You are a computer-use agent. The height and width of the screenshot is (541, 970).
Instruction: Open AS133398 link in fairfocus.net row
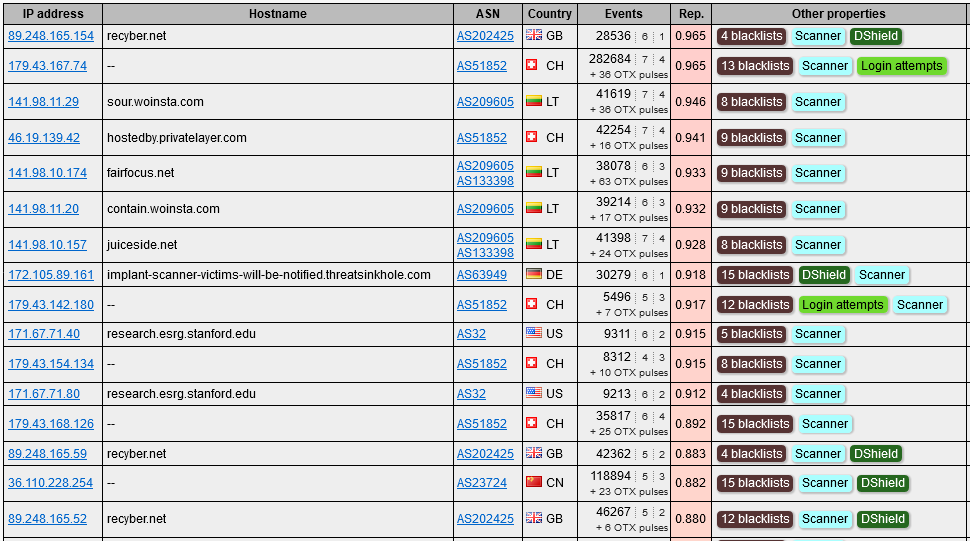pos(485,181)
